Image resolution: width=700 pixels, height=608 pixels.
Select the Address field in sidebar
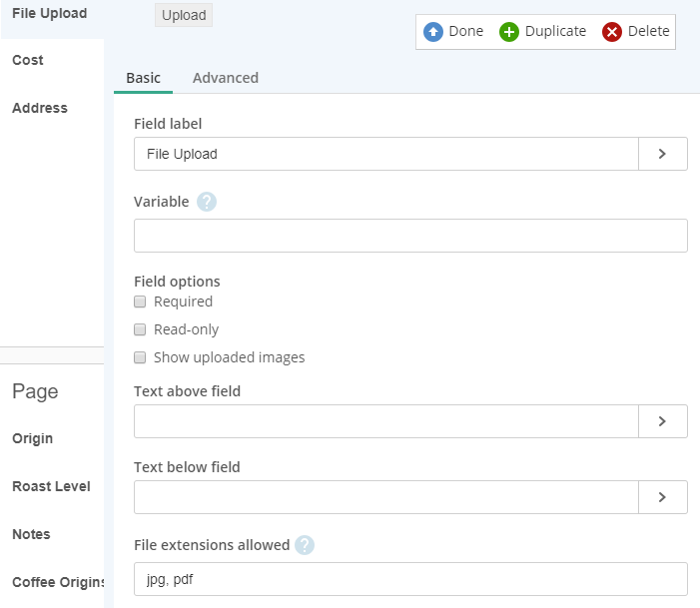coord(40,108)
